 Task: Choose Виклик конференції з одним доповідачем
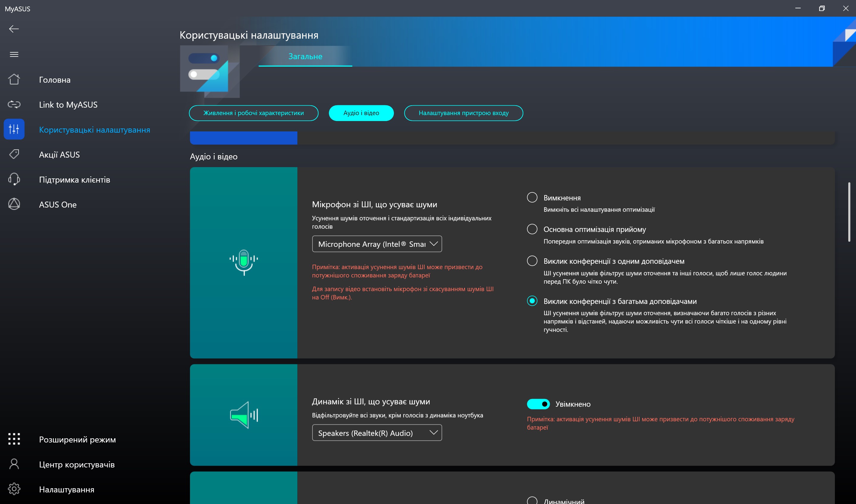pyautogui.click(x=532, y=261)
